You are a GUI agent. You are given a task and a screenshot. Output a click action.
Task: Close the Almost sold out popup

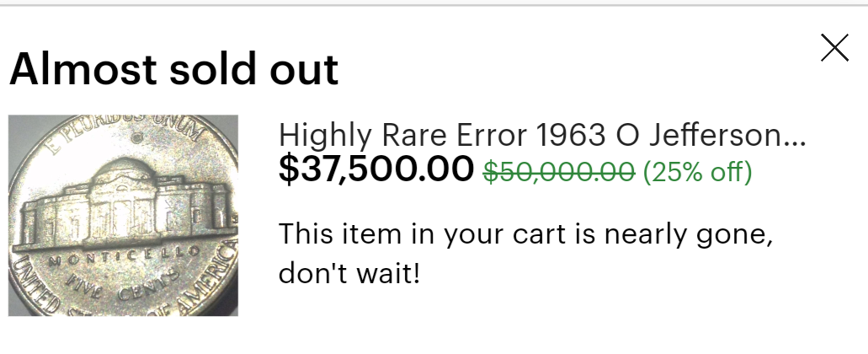(x=834, y=48)
